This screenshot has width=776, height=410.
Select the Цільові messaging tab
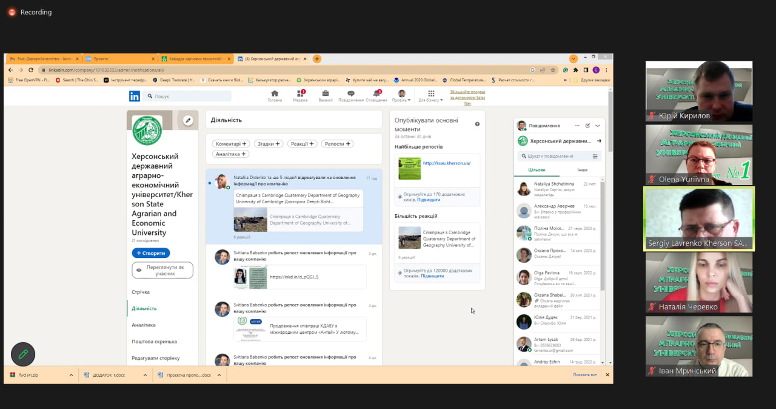536,170
